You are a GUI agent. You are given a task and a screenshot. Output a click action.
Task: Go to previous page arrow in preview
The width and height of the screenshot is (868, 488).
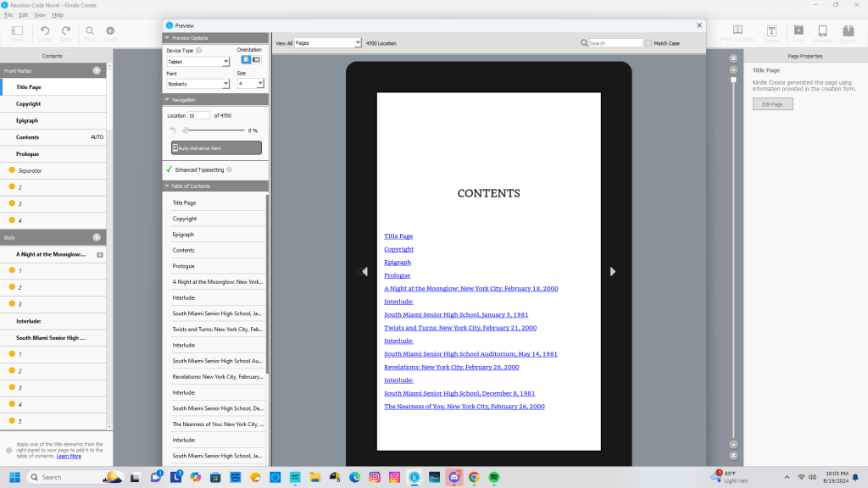click(364, 271)
